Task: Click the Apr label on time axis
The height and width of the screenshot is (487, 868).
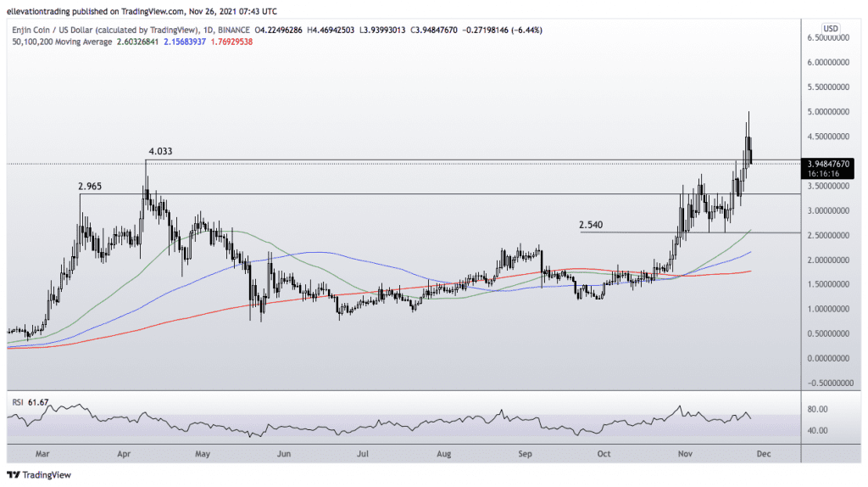Action: 124,454
